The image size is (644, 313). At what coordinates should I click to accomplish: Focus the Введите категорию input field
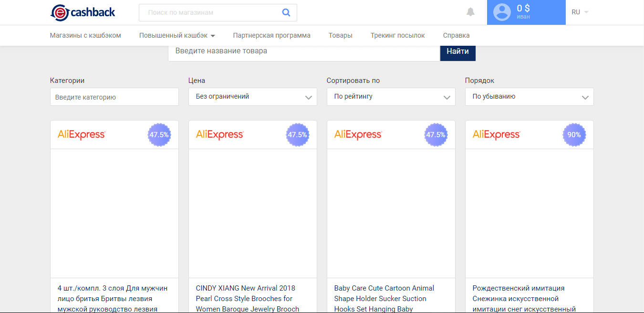click(114, 97)
